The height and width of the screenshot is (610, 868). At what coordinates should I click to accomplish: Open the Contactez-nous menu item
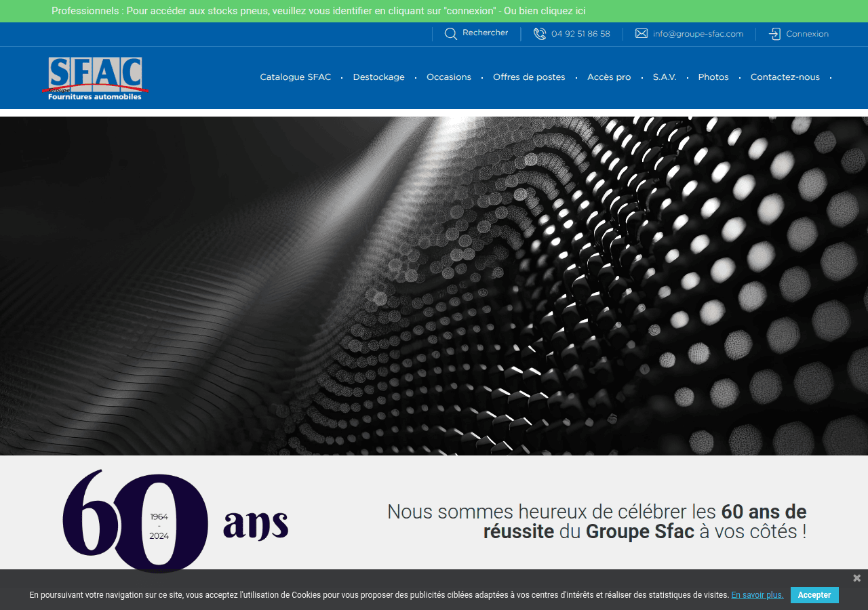click(785, 77)
